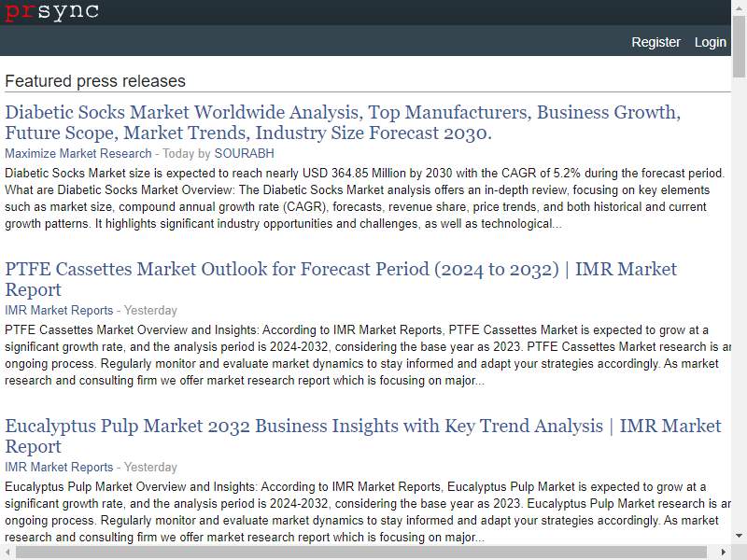Click the Eucalyptus Pulp Market summary paragraph

tap(368, 511)
